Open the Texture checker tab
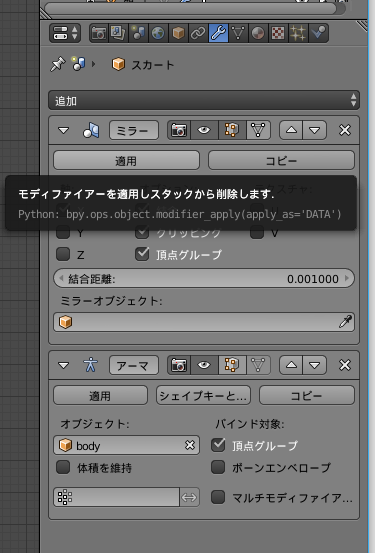This screenshot has height=553, width=375. [x=278, y=33]
